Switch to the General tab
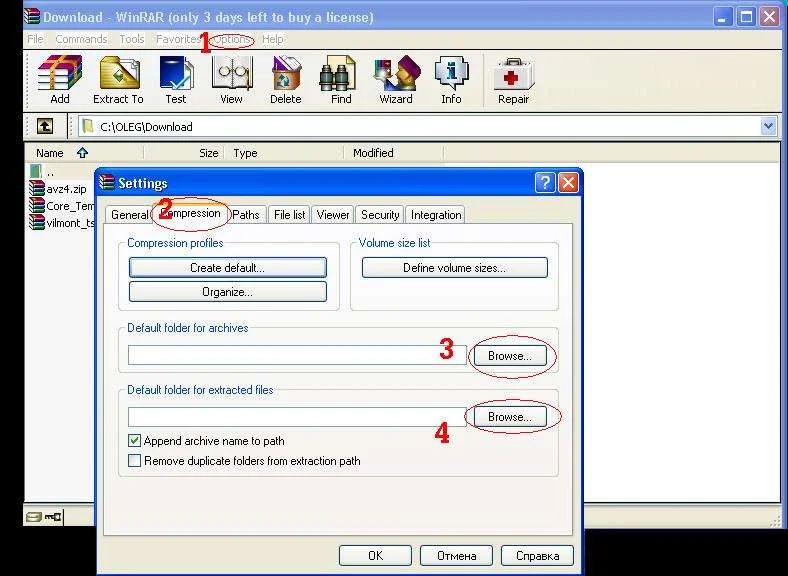The image size is (788, 576). click(x=129, y=215)
